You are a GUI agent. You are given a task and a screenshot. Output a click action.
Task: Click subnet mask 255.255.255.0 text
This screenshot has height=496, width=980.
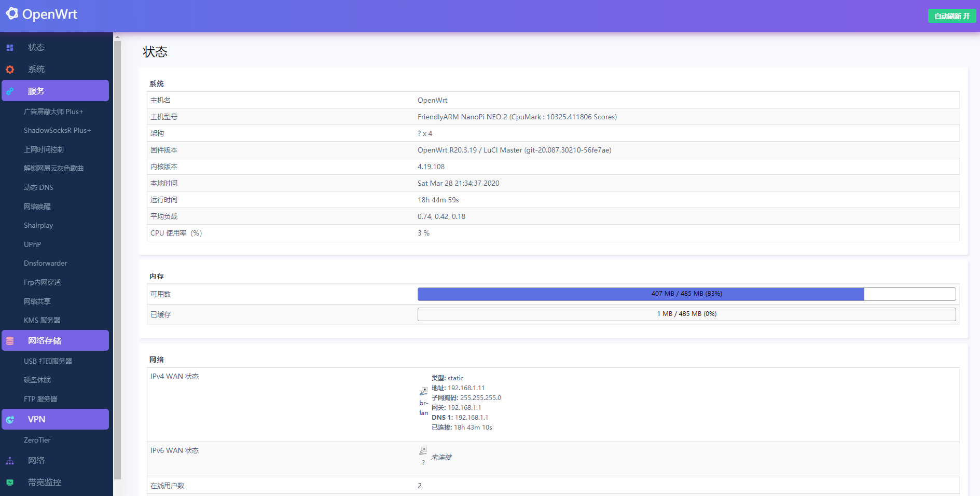point(480,397)
